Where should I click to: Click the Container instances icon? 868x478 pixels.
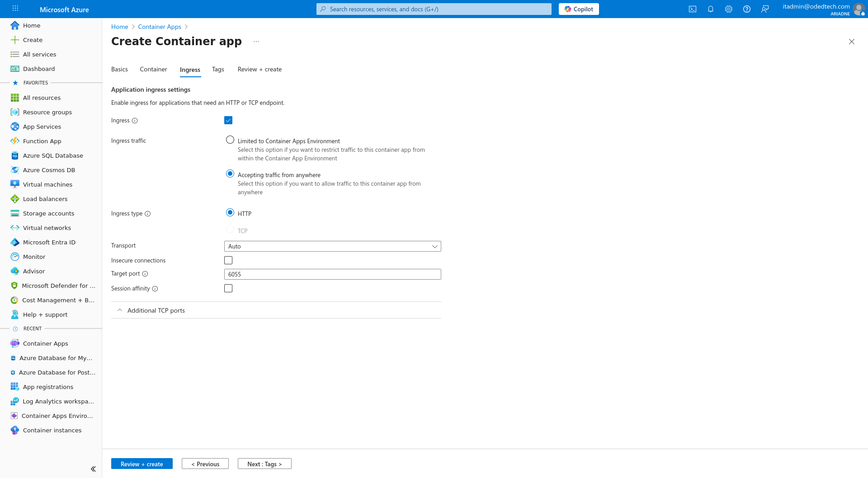[15, 430]
